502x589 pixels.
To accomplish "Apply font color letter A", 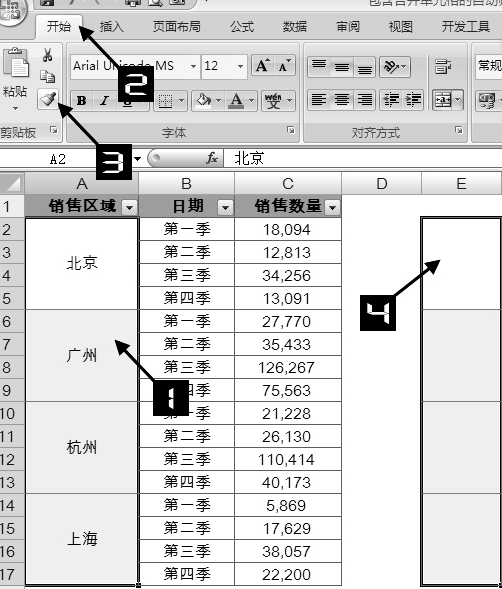I will point(236,101).
